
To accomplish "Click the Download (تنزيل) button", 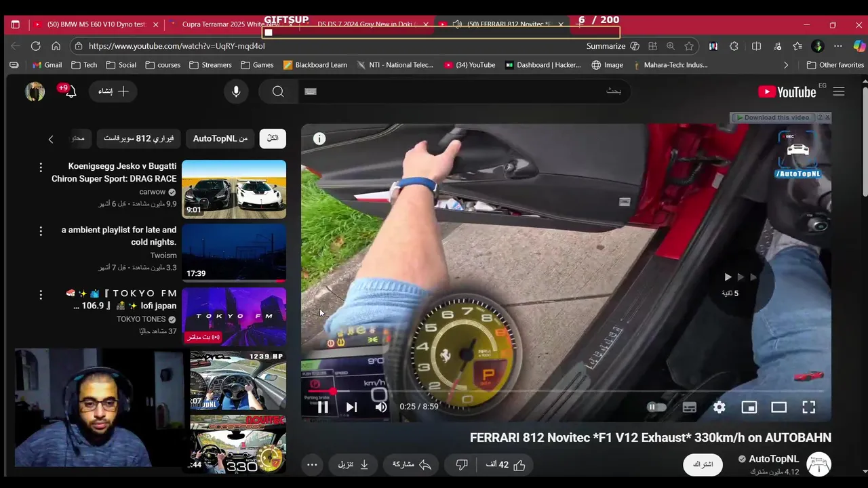I will (353, 465).
